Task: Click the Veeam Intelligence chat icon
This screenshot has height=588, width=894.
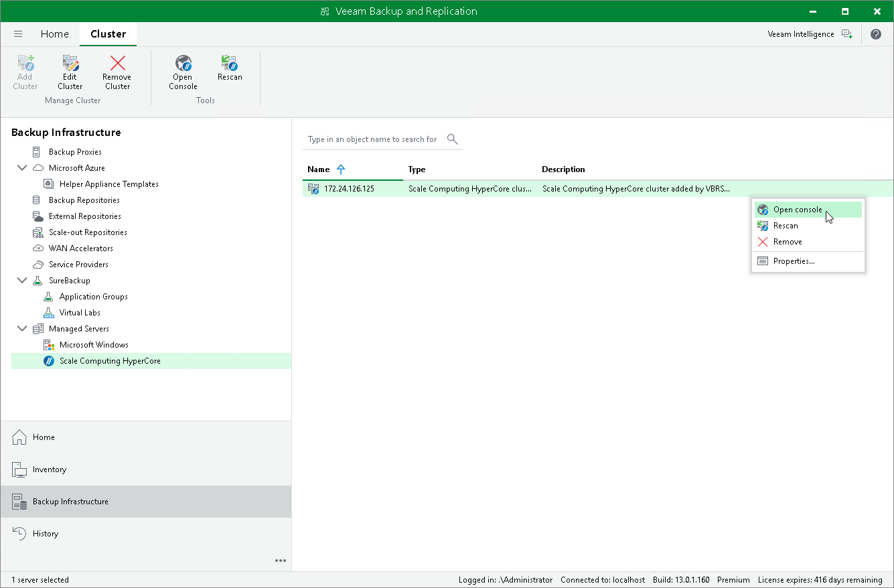Action: 847,34
